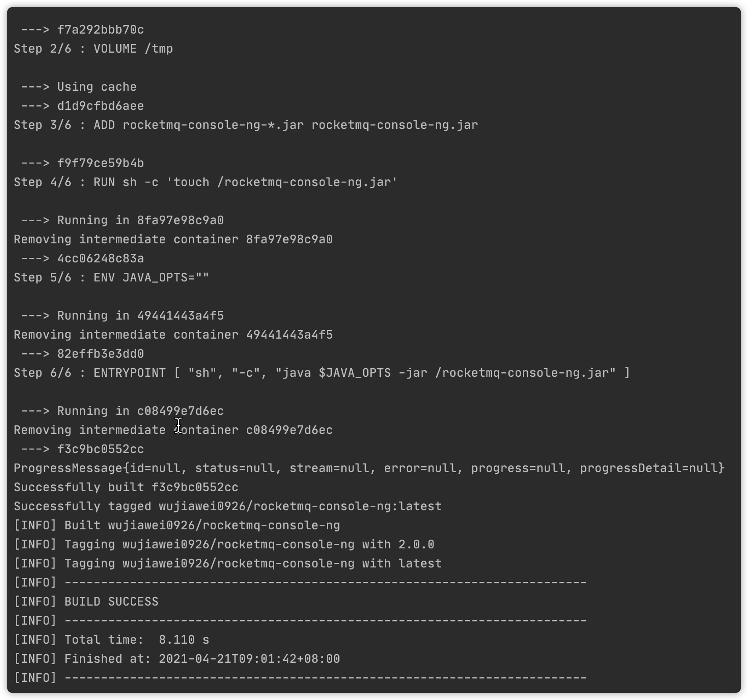This screenshot has width=748, height=700.
Task: Click the image hash f7a292bbb70c
Action: click(x=100, y=30)
